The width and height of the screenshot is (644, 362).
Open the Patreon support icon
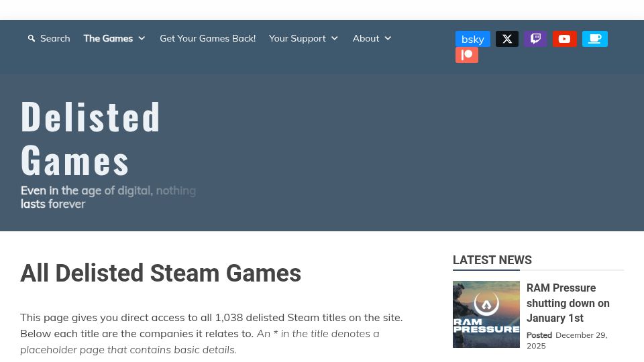(467, 55)
